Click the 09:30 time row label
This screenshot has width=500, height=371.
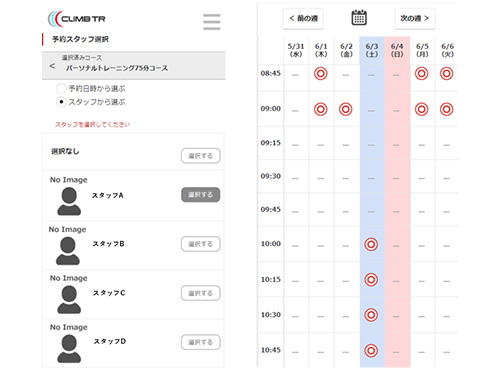click(271, 176)
